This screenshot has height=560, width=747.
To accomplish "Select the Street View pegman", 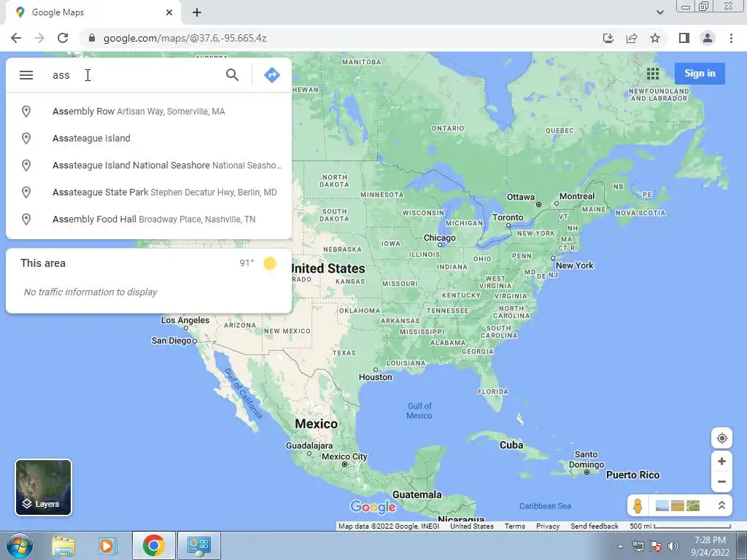I will [638, 505].
